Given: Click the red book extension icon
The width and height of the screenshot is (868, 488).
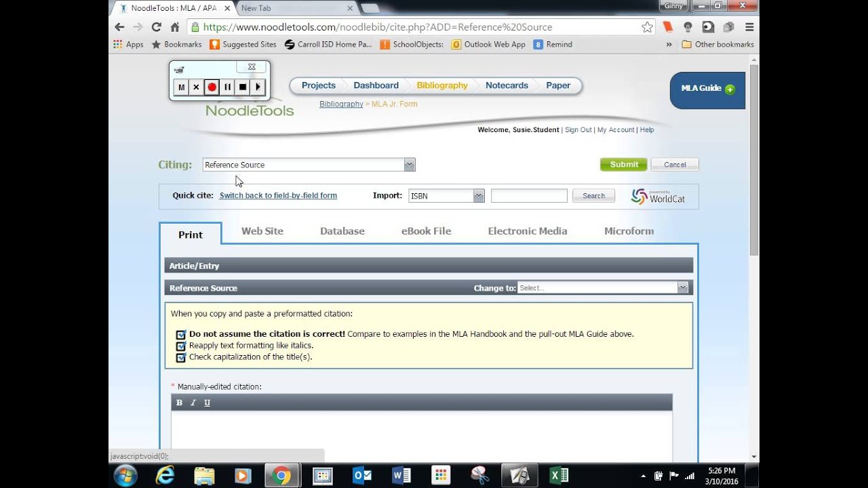Looking at the screenshot, I should click(x=668, y=27).
